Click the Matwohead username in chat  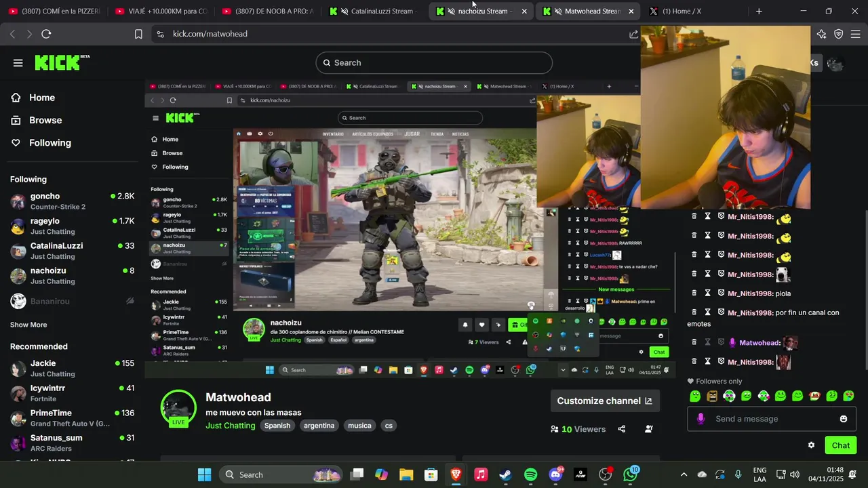(x=759, y=343)
